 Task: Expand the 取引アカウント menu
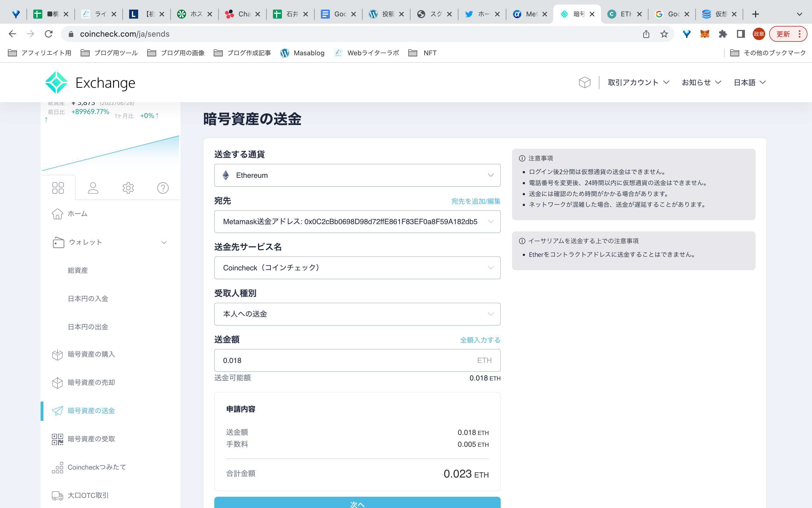point(639,82)
